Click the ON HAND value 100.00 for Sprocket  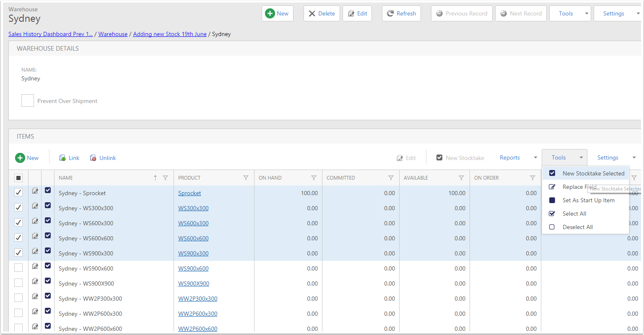(x=309, y=193)
